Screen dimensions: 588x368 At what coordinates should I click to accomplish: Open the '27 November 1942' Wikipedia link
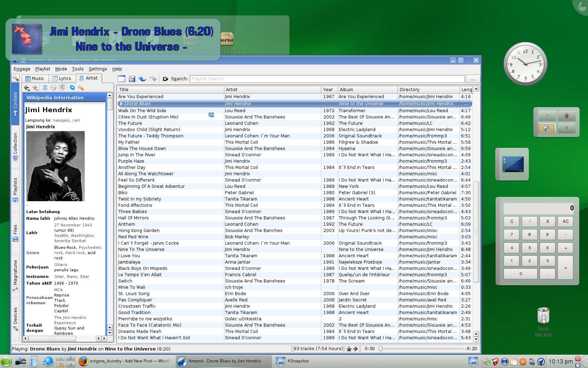[73, 225]
